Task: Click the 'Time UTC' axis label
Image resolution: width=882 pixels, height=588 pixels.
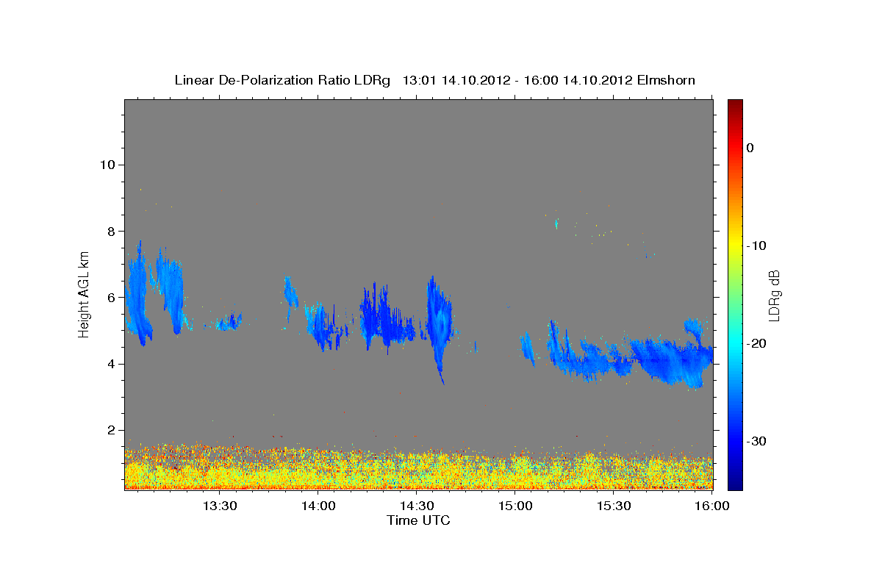Action: pos(418,520)
